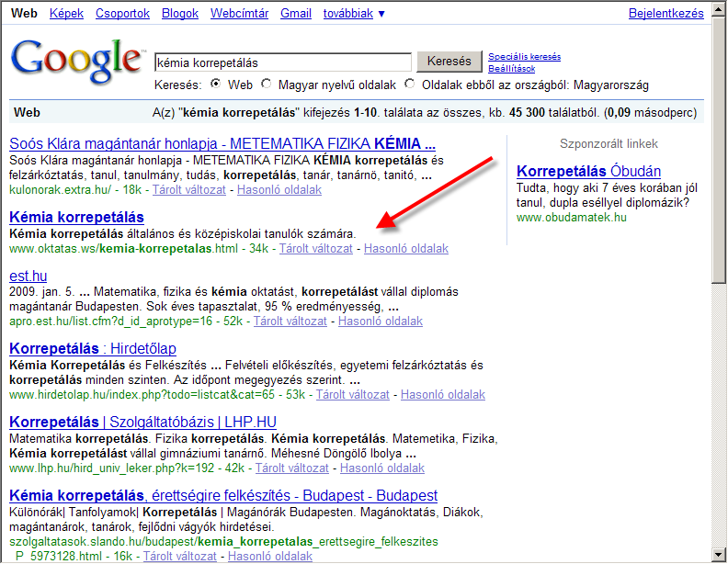Click the Web item in top navigation
The width and height of the screenshot is (728, 564).
click(x=24, y=14)
